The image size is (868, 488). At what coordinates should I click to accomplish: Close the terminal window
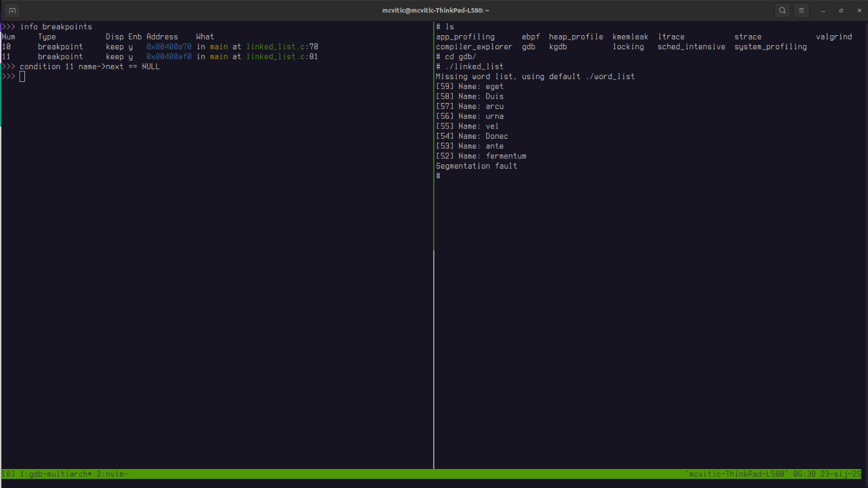859,10
